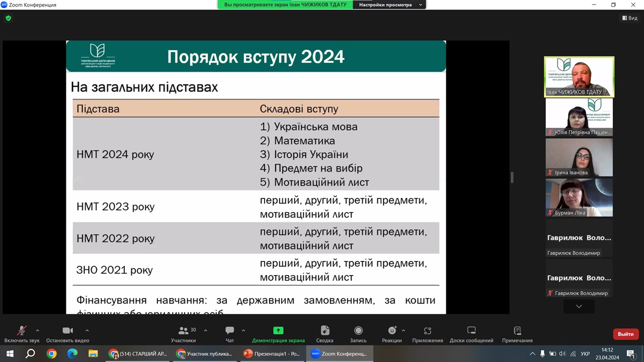This screenshot has width=644, height=362.
Task: Open the Примечания (Notes) tool
Action: tap(517, 333)
